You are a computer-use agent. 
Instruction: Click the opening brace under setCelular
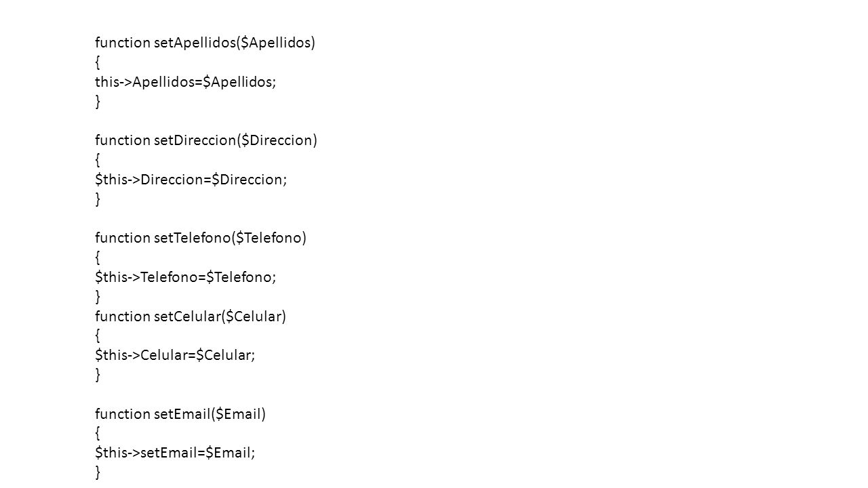(98, 336)
